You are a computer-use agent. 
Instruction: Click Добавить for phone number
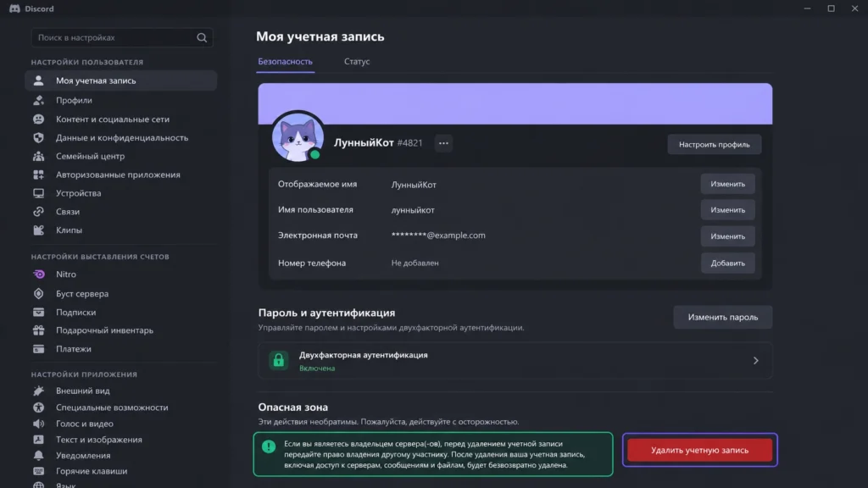tap(727, 263)
